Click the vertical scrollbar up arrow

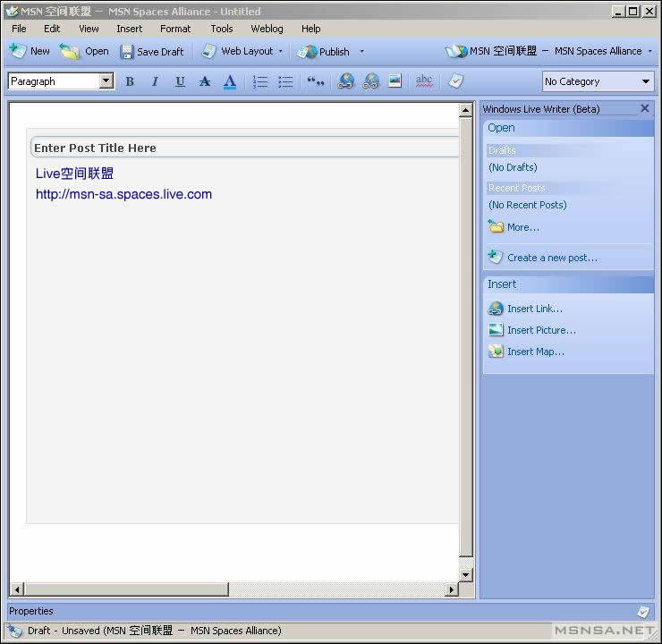click(x=465, y=110)
